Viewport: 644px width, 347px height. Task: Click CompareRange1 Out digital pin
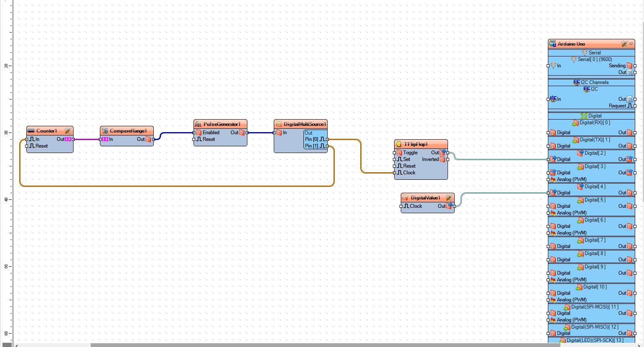(153, 139)
